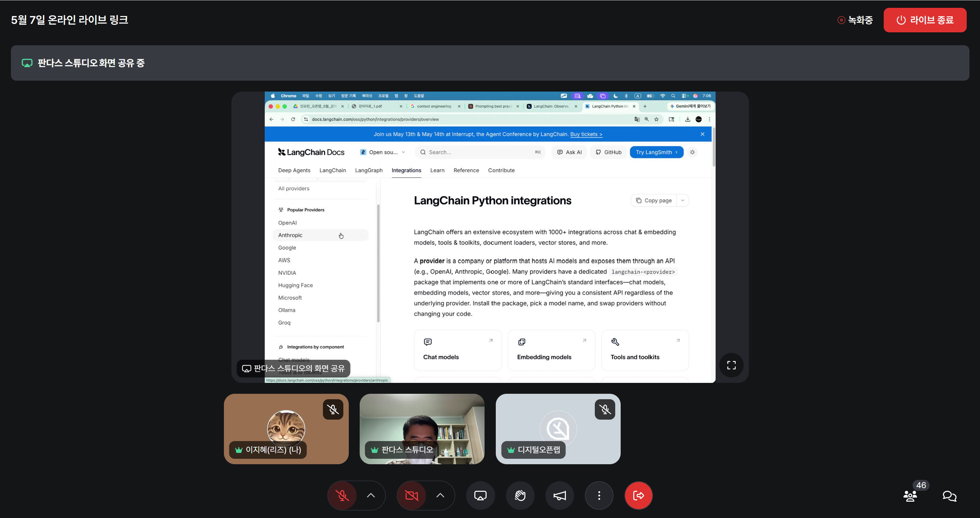Click the Gemini에게 물어보기 button
This screenshot has height=518, width=980.
690,107
